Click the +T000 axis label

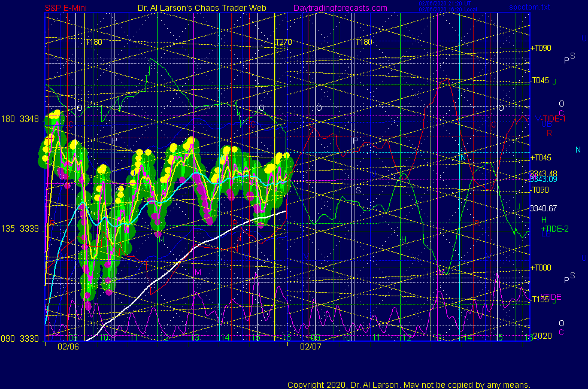pos(541,268)
